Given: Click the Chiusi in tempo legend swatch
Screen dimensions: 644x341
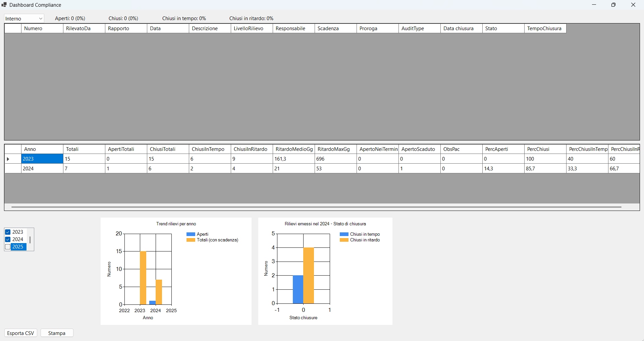Looking at the screenshot, I should [344, 234].
